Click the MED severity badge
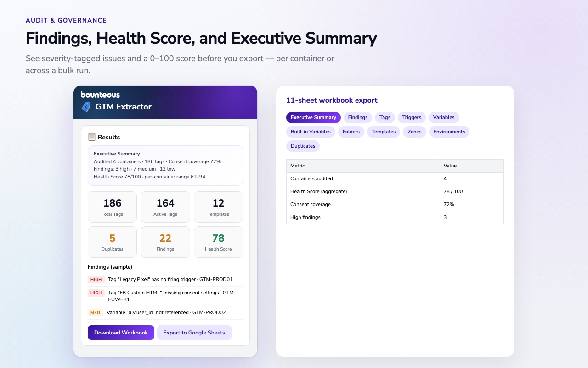The height and width of the screenshot is (368, 588). (x=95, y=312)
